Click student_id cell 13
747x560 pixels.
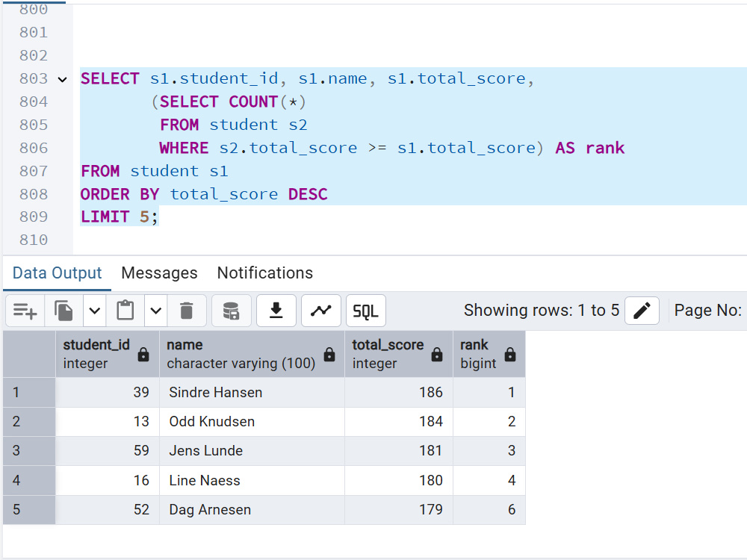pyautogui.click(x=107, y=421)
